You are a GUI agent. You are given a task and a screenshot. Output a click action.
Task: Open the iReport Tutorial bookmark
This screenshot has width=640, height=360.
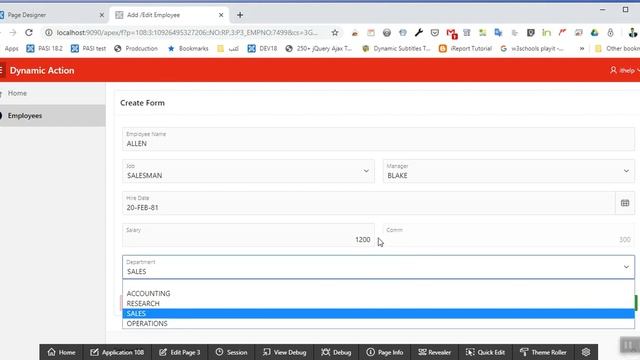465,49
